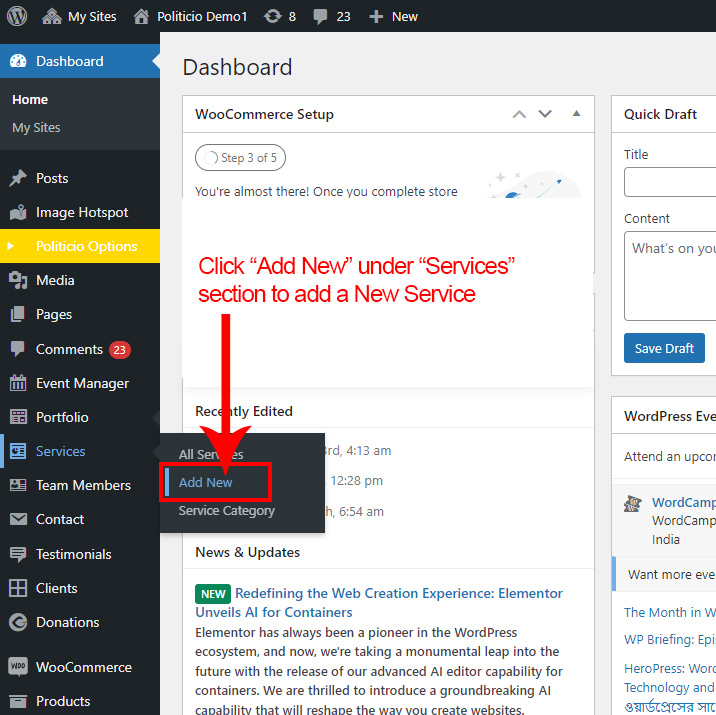
Task: Open the updates icon showing 8
Action: [x=272, y=17]
